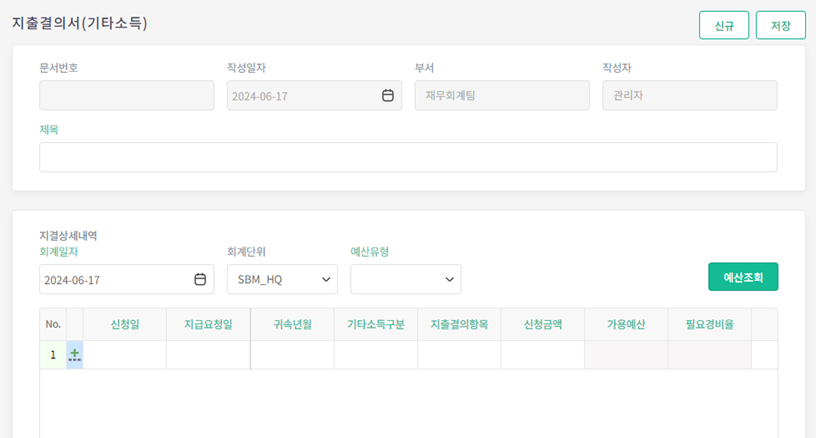Open the 예산유형 dropdown
This screenshot has height=438, width=816.
(x=405, y=280)
